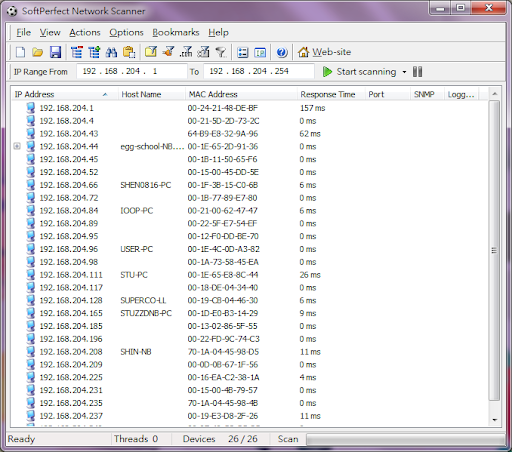Click the SNMP column header
Screen dimensions: 512x452
[x=427, y=95]
